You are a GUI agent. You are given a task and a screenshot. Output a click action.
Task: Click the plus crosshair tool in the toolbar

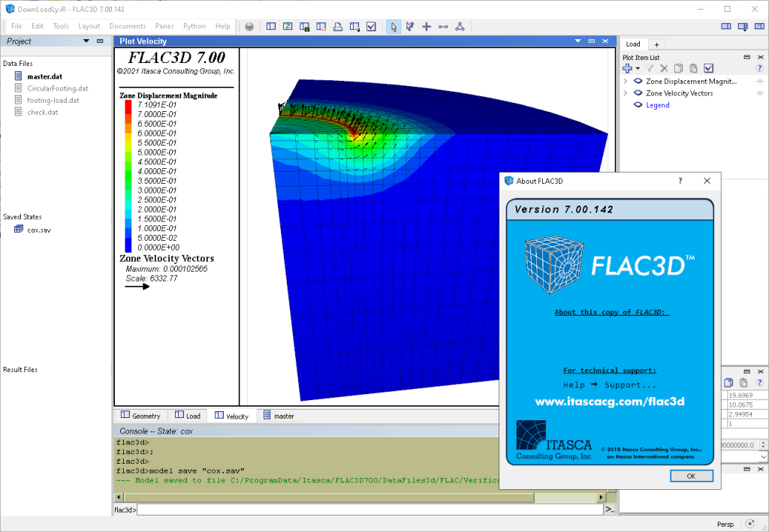click(427, 26)
